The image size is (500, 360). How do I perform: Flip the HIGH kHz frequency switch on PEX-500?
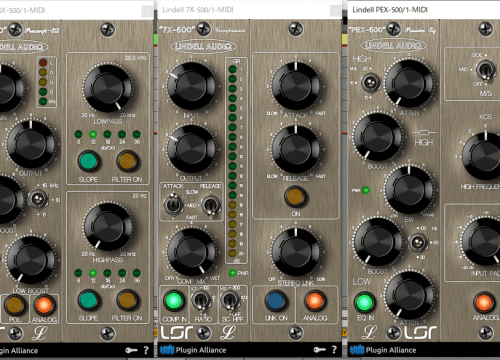point(371,82)
